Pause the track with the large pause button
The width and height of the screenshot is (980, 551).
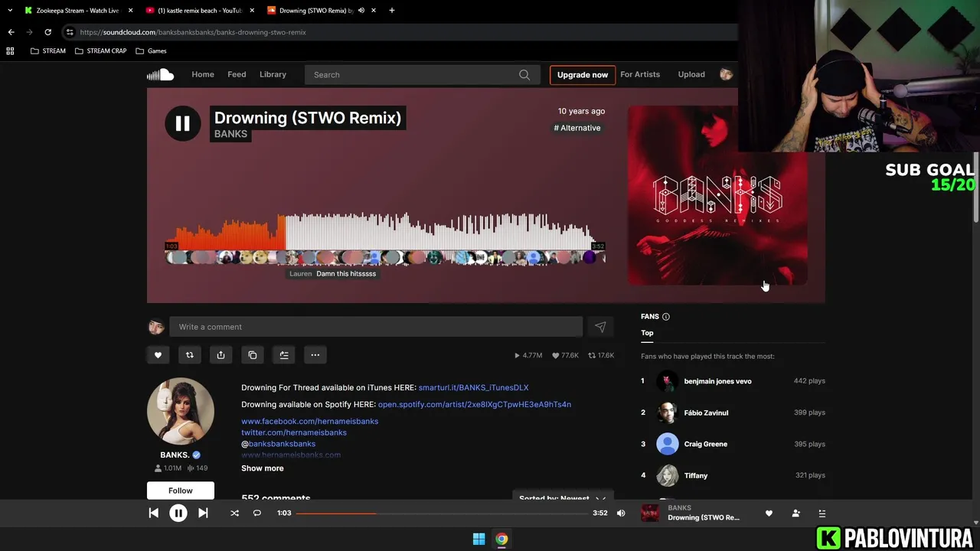[x=182, y=123]
